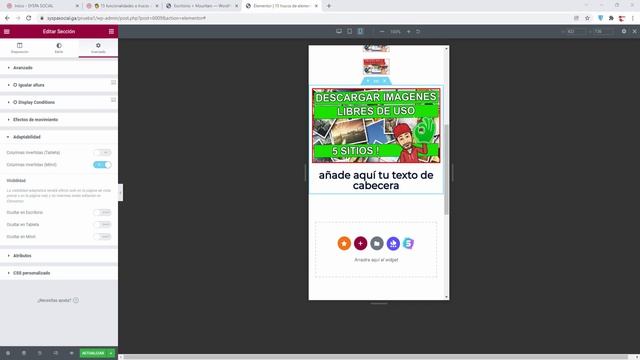The width and height of the screenshot is (640, 360).
Task: Click the crimson add new section button
Action: click(x=360, y=243)
